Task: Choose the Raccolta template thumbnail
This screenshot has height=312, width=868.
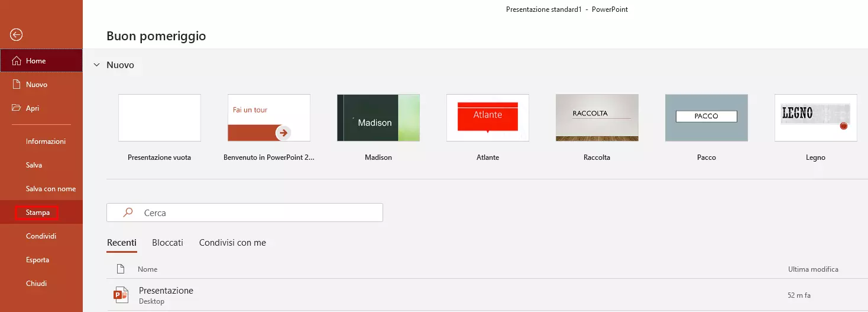Action: pyautogui.click(x=597, y=118)
